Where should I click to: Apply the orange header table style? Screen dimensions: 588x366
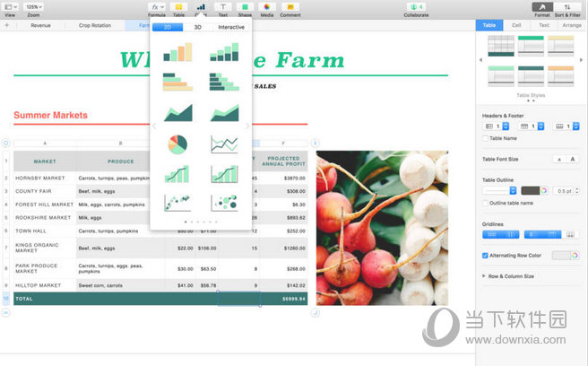click(560, 76)
